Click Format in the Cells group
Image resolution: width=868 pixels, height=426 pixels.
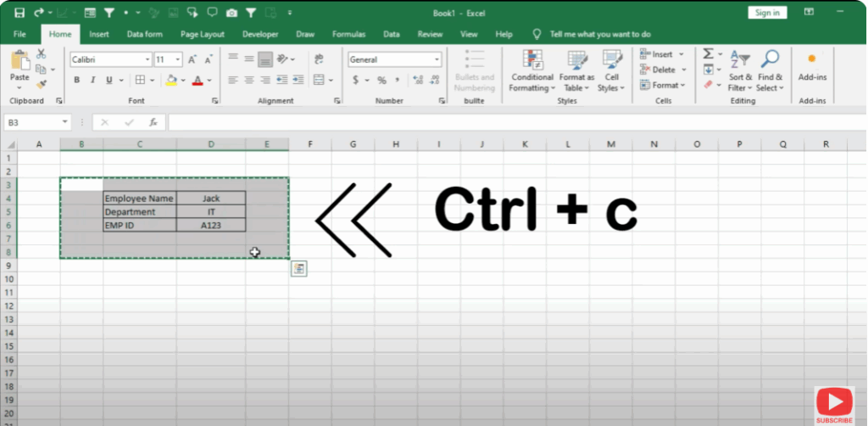click(663, 85)
